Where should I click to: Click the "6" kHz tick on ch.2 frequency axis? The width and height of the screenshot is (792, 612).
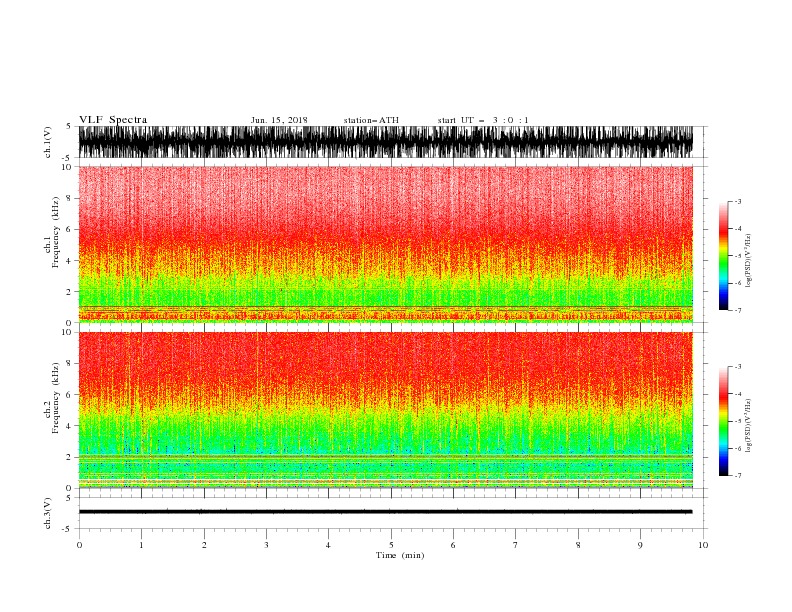point(69,395)
